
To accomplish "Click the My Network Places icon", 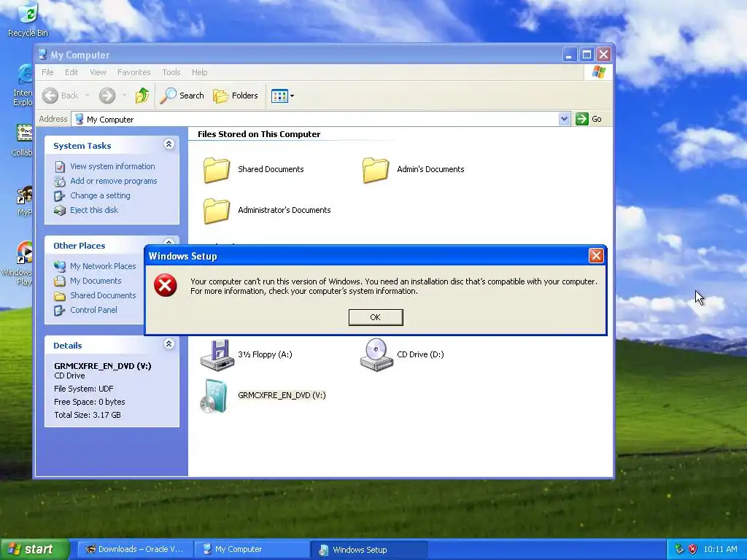I will [x=60, y=267].
